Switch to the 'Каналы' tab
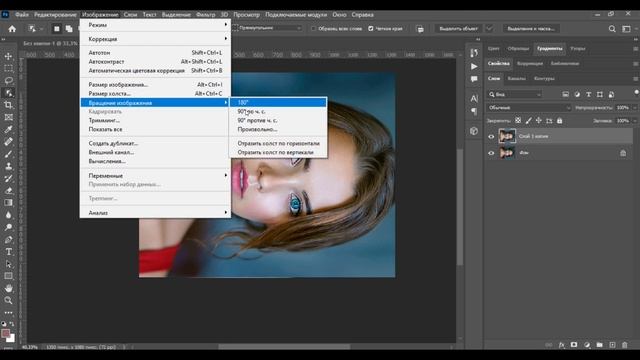 point(516,78)
